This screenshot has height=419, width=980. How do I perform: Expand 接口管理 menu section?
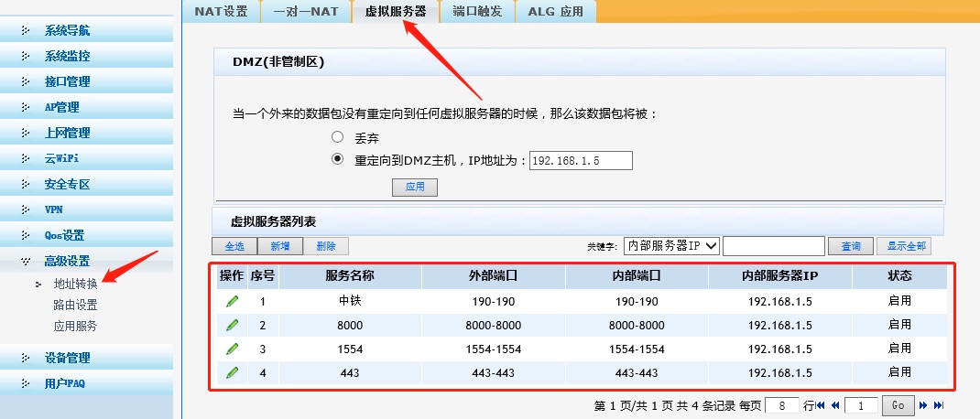point(86,81)
